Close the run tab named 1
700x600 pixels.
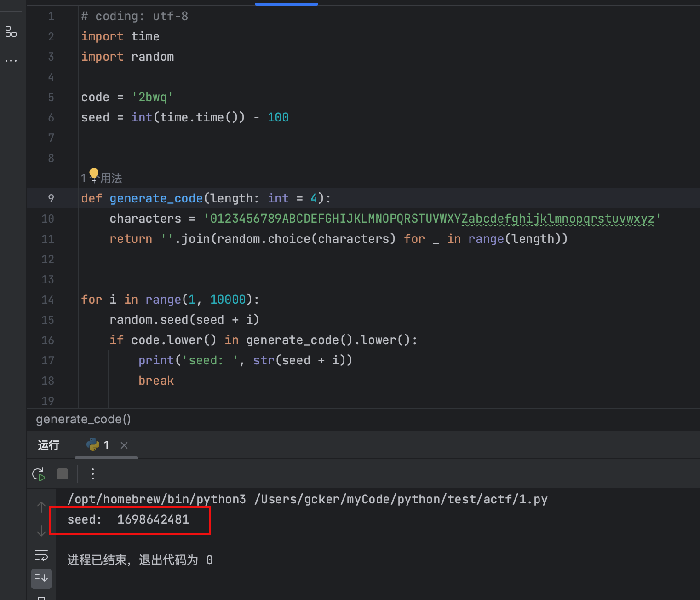pyautogui.click(x=124, y=445)
